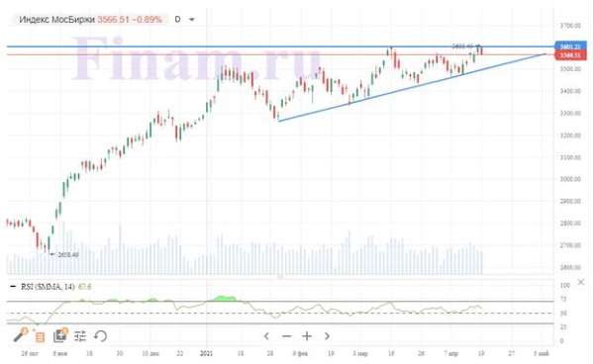This screenshot has height=364, width=594.
Task: Click the 2658.40 low price label
Action: tap(68, 255)
